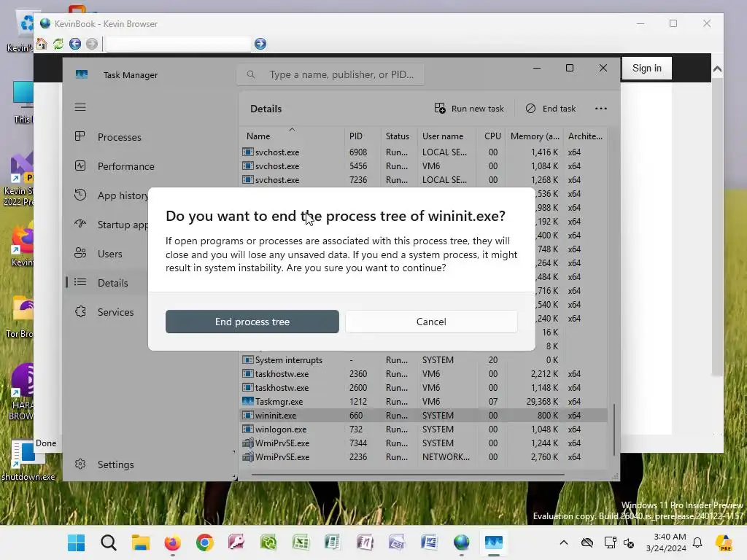Click the App history clock icon
Viewport: 747px width, 560px height.
(x=80, y=195)
